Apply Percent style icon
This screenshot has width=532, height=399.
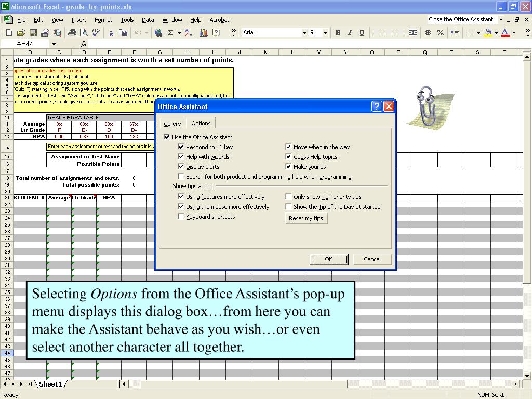point(441,33)
